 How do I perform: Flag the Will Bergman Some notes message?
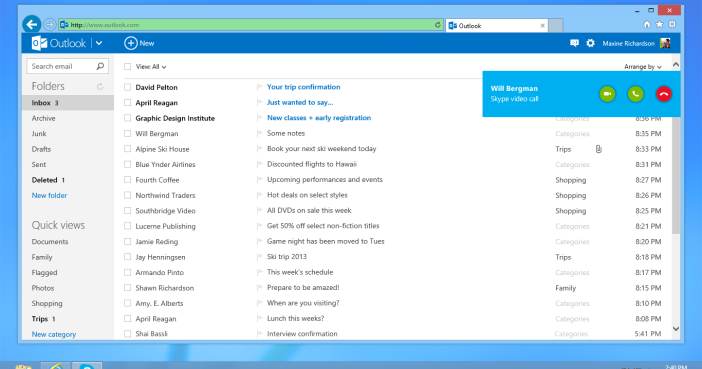click(x=259, y=133)
